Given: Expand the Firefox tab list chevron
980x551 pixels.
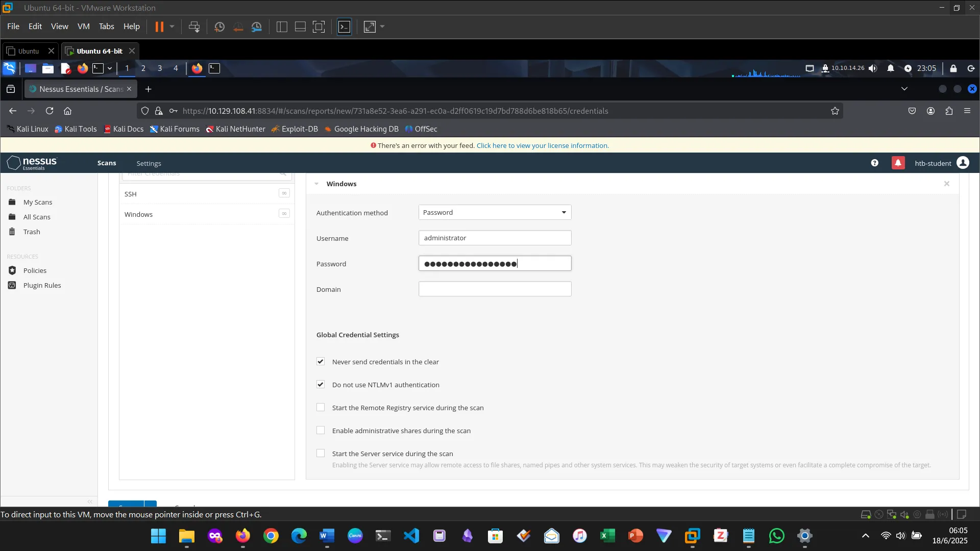Looking at the screenshot, I should (904, 89).
